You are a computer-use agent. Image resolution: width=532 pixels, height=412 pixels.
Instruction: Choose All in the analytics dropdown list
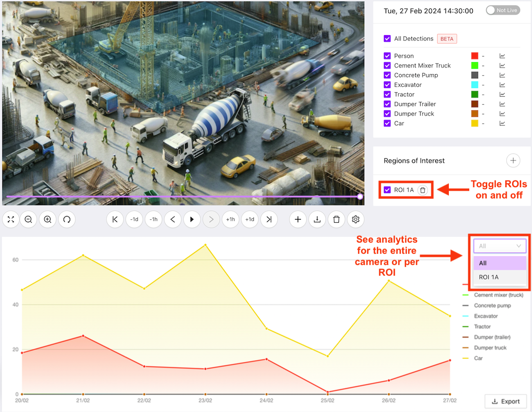click(x=499, y=263)
